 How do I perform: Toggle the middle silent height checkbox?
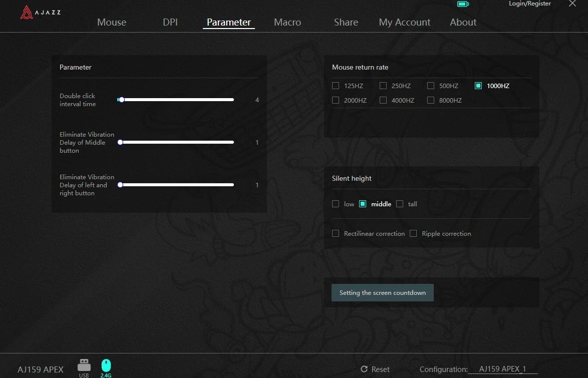(x=363, y=204)
